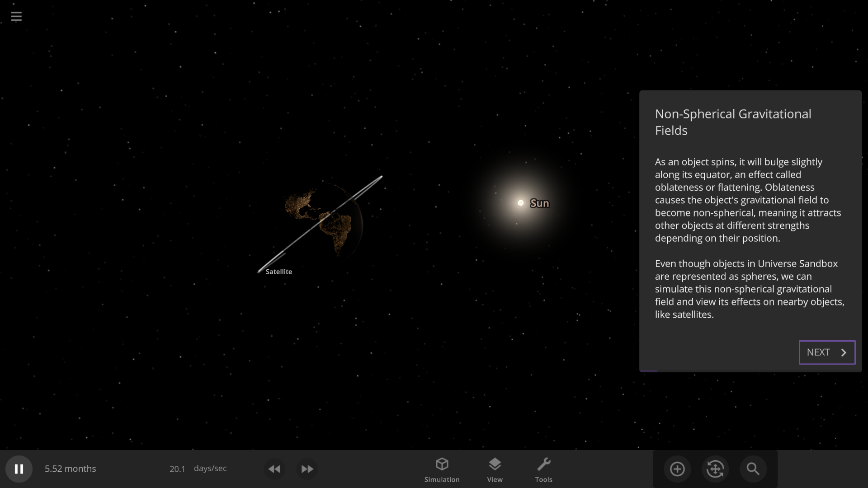Open the Simulation menu
Image resolution: width=868 pixels, height=488 pixels.
point(442,470)
